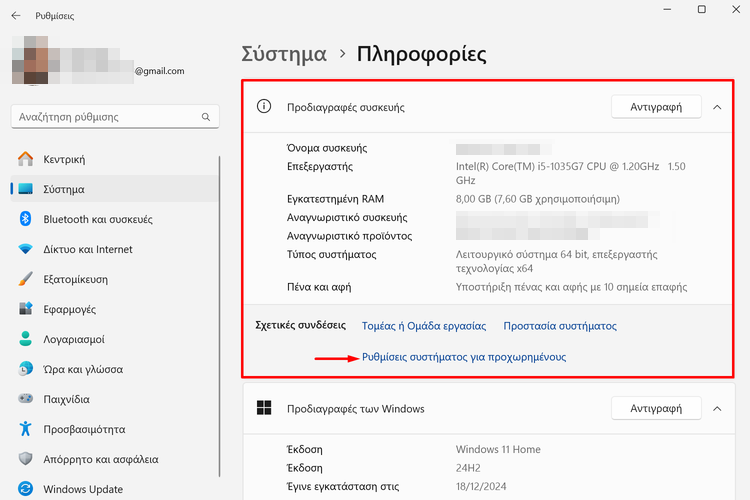Click the Λογαριασμοί person icon

coord(25,339)
